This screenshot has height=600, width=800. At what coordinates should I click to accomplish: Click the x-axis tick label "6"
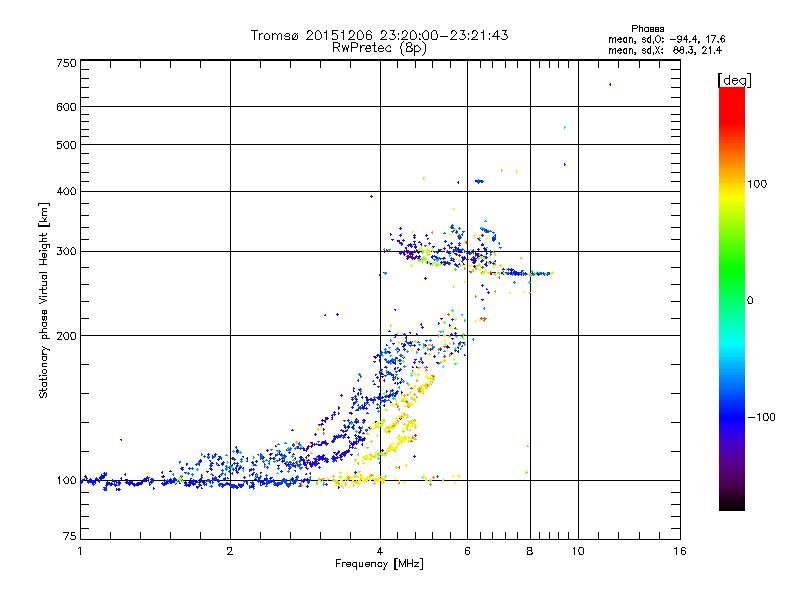coord(467,551)
